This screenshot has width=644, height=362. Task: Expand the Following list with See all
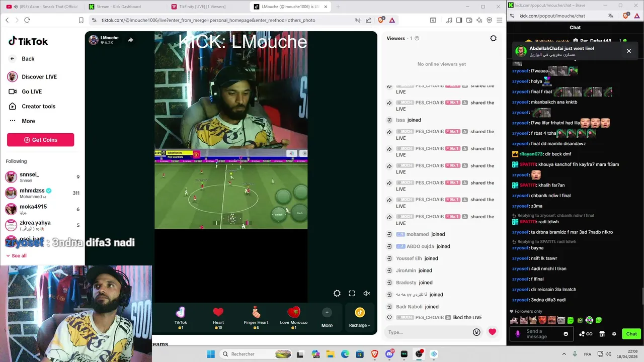coord(16,256)
